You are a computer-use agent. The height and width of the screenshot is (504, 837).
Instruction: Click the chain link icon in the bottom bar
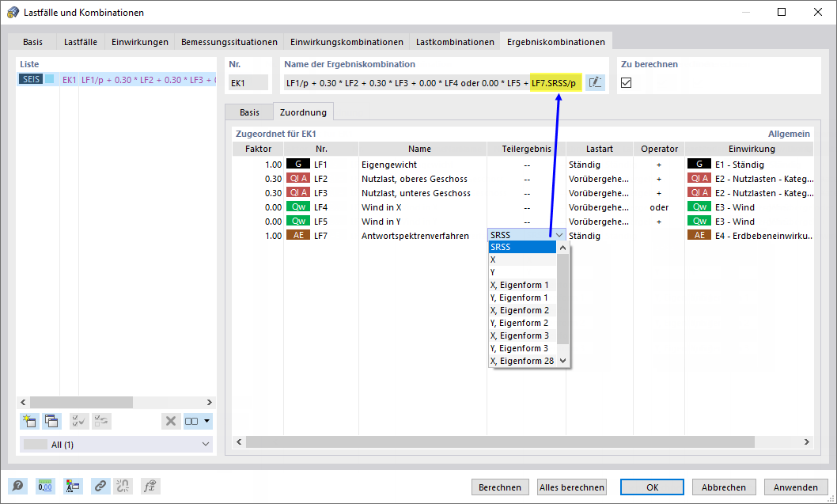pyautogui.click(x=100, y=487)
